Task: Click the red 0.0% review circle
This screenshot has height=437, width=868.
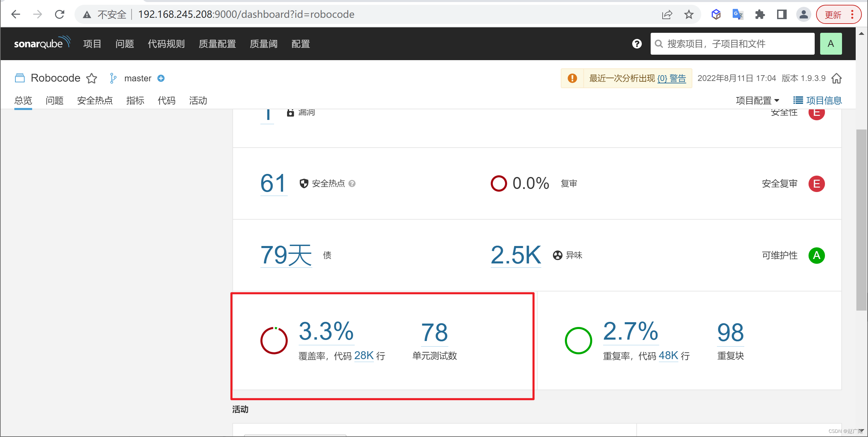Action: [x=499, y=183]
